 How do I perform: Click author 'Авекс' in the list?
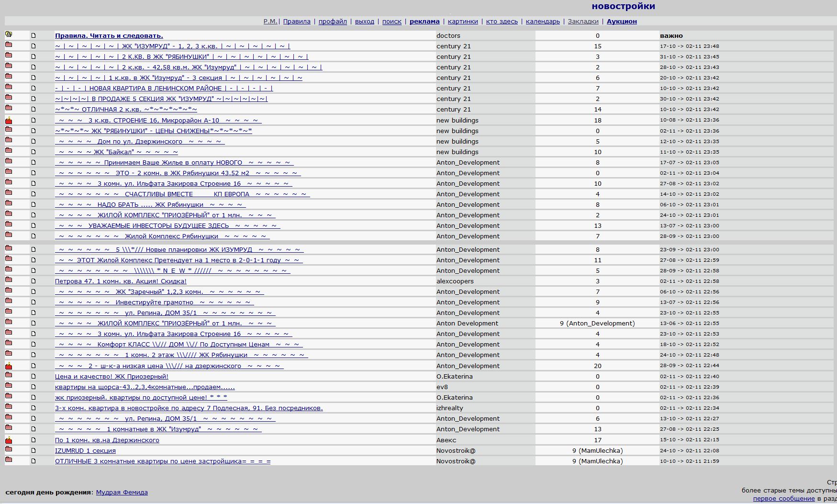pos(446,440)
